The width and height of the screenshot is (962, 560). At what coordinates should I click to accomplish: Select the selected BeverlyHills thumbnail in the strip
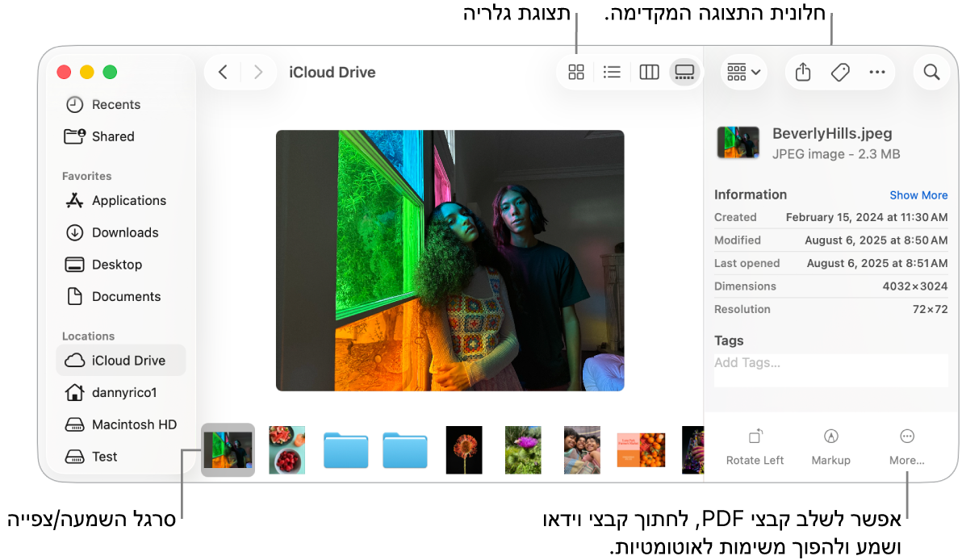[x=228, y=449]
